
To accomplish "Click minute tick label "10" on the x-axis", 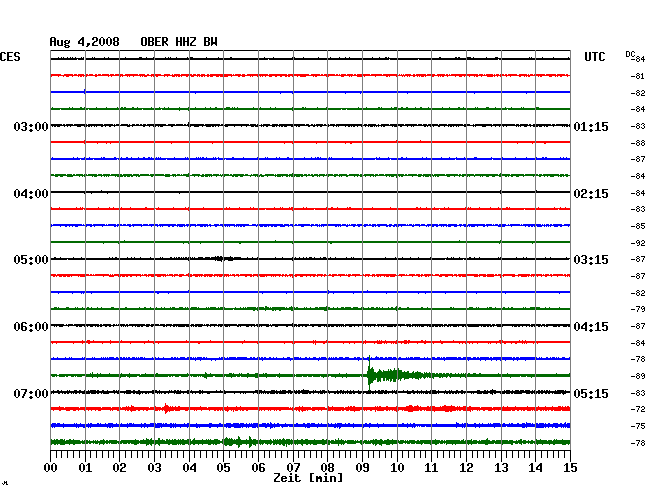I will point(397,468).
